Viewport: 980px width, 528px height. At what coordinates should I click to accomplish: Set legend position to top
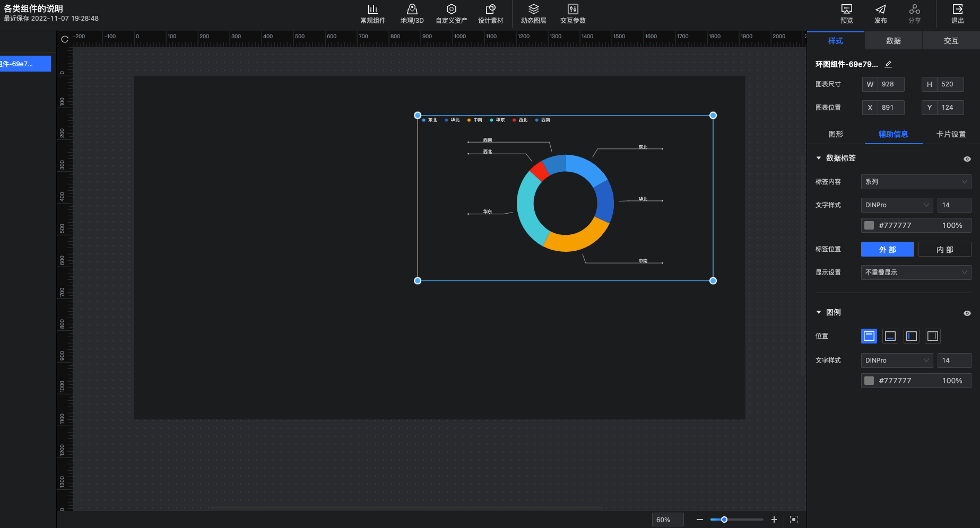point(869,336)
